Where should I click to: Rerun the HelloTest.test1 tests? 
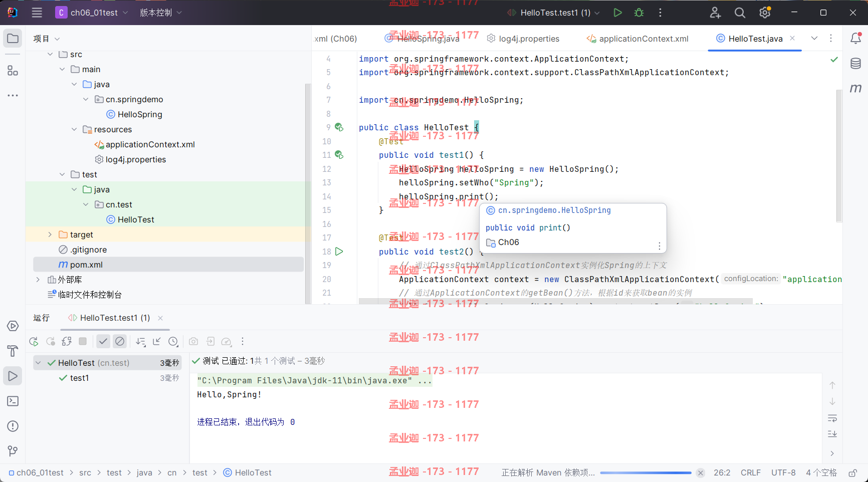click(x=34, y=342)
